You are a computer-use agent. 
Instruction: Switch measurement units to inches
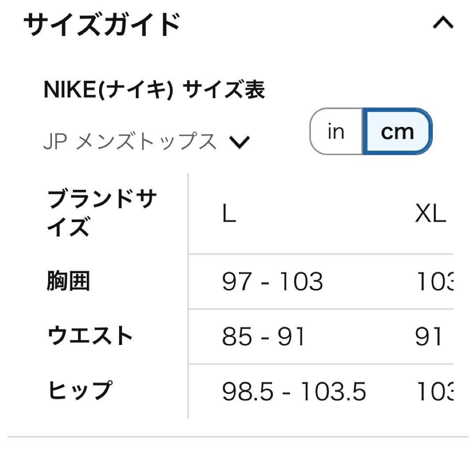coord(336,130)
